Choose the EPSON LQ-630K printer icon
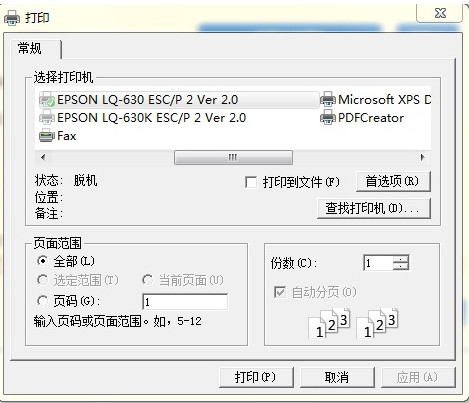The height and width of the screenshot is (403, 469). point(47,118)
